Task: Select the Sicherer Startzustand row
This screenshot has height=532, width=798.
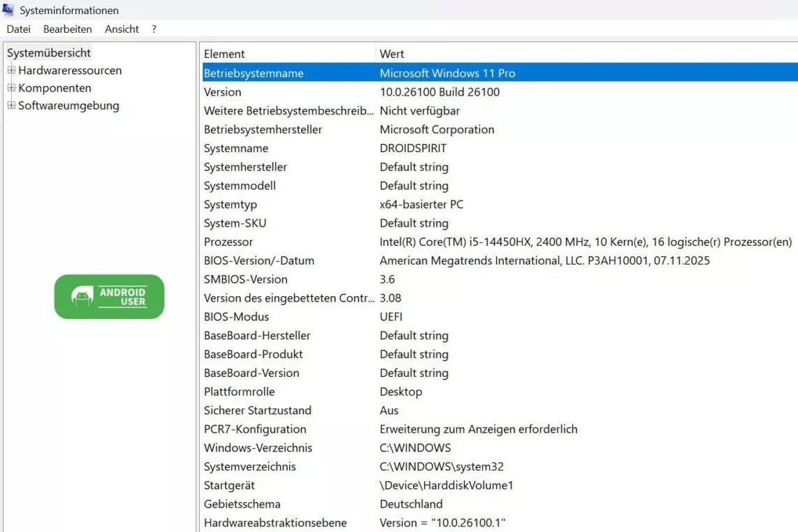Action: pos(500,411)
